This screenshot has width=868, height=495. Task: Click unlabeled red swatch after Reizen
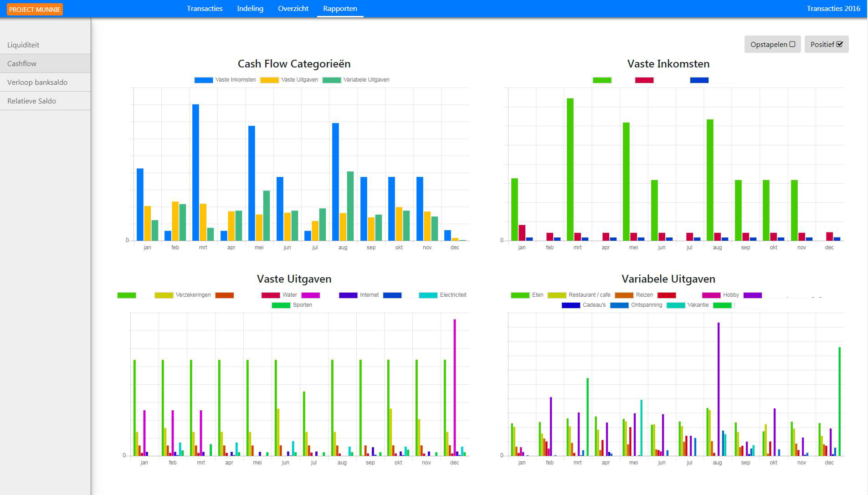[x=667, y=295]
